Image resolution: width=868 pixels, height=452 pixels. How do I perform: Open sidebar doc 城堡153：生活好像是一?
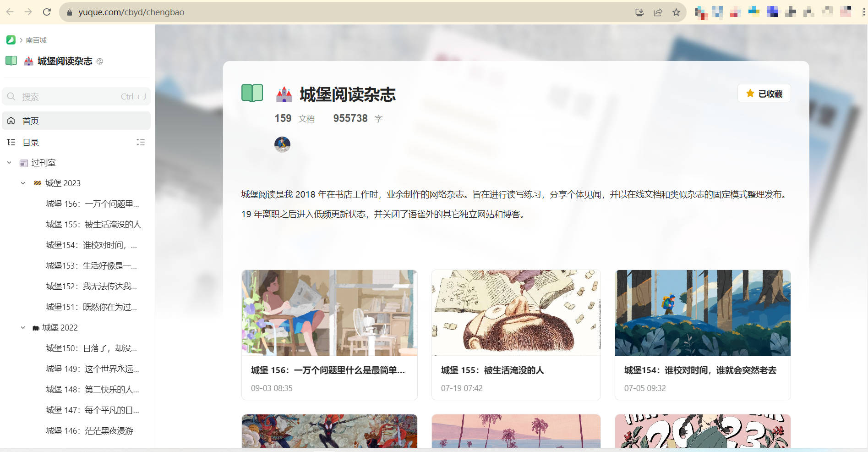tap(92, 266)
